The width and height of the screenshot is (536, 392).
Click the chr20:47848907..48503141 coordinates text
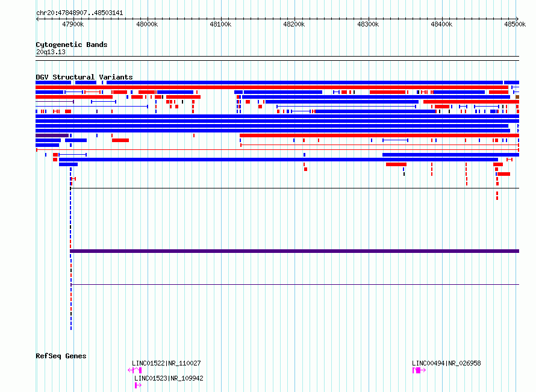pyautogui.click(x=79, y=13)
